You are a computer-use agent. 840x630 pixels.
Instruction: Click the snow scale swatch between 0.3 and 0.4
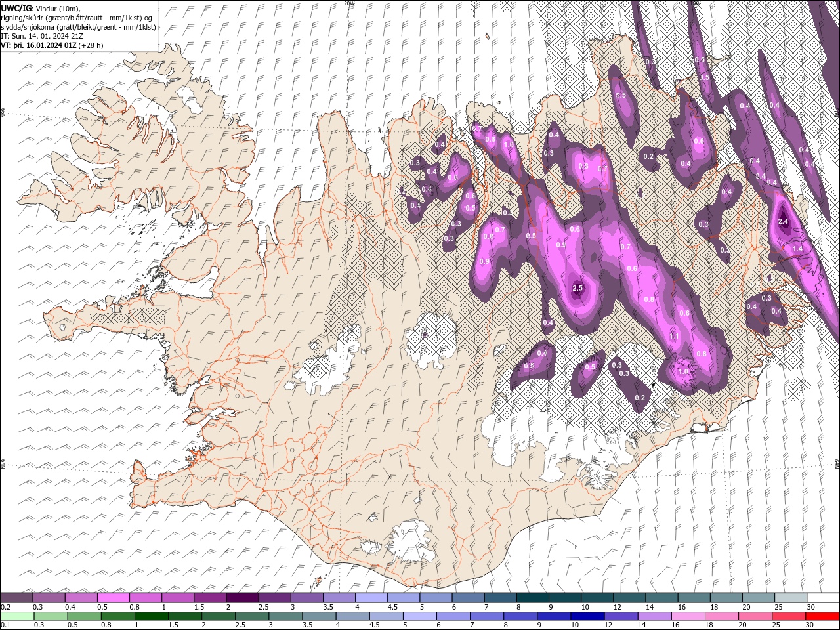(x=49, y=598)
